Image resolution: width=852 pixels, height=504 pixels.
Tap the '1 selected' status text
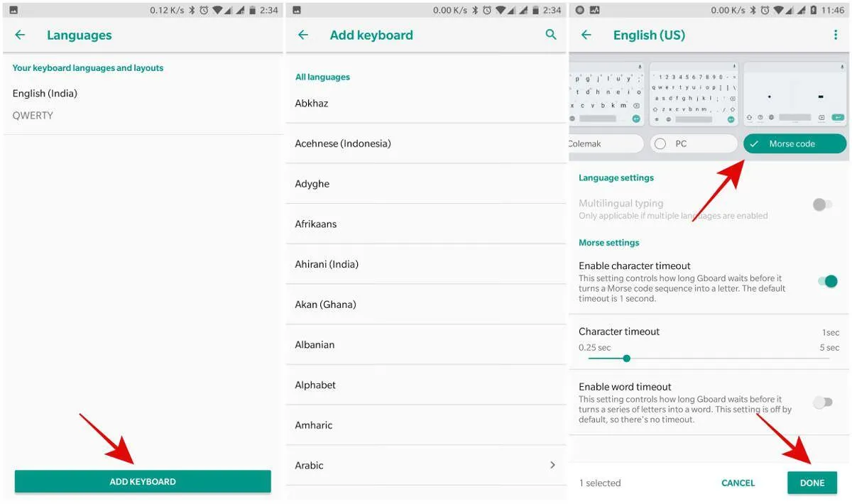point(600,483)
